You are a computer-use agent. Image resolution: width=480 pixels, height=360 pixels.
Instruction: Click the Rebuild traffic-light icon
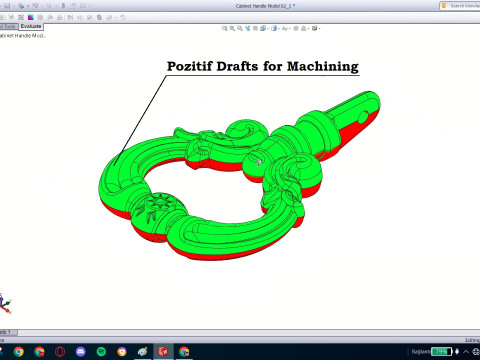pyautogui.click(x=63, y=6)
